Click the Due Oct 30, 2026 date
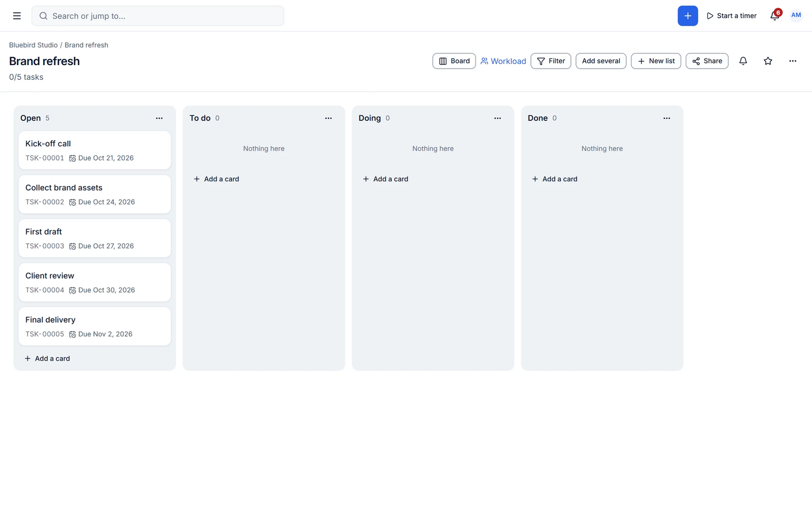Image resolution: width=812 pixels, height=508 pixels. (x=102, y=290)
